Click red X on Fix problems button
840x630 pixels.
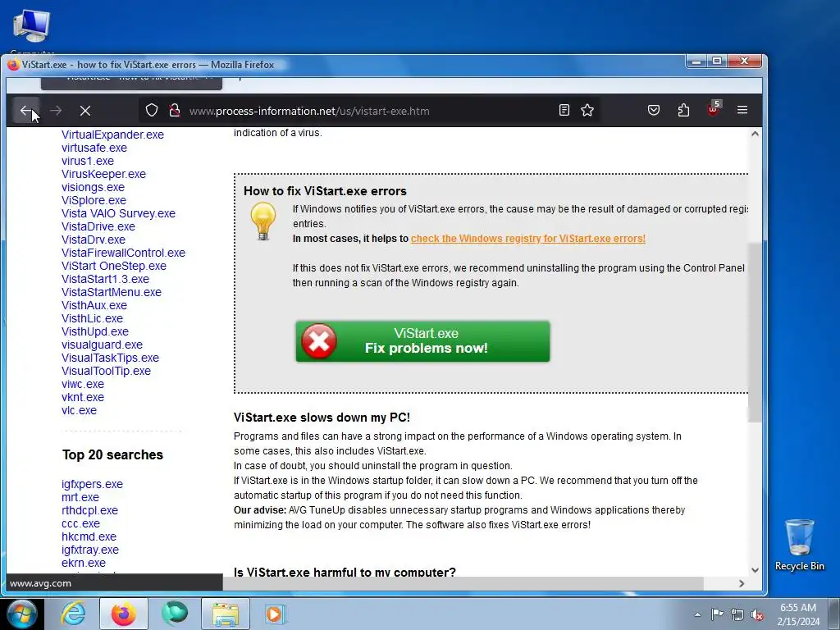tap(319, 341)
